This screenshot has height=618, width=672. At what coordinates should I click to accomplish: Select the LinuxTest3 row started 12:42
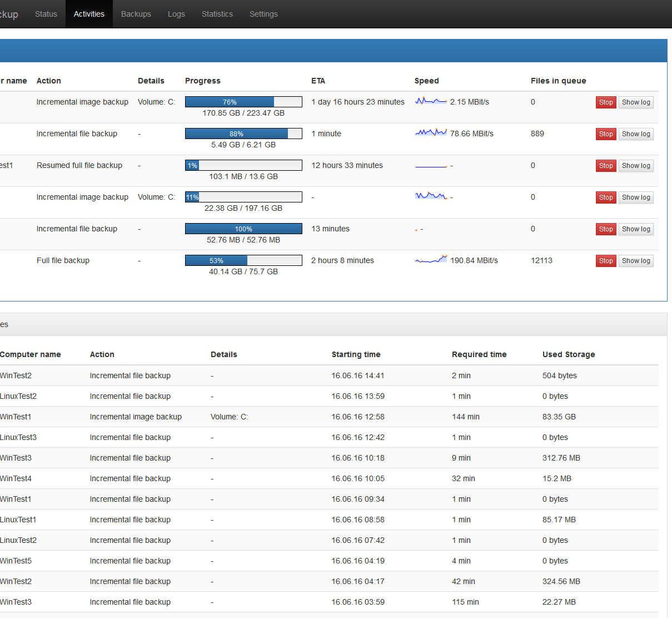329,437
